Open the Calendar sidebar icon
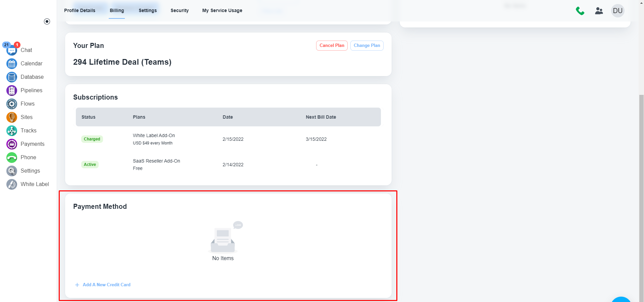Screen dimensions: 644x302 click(12, 64)
